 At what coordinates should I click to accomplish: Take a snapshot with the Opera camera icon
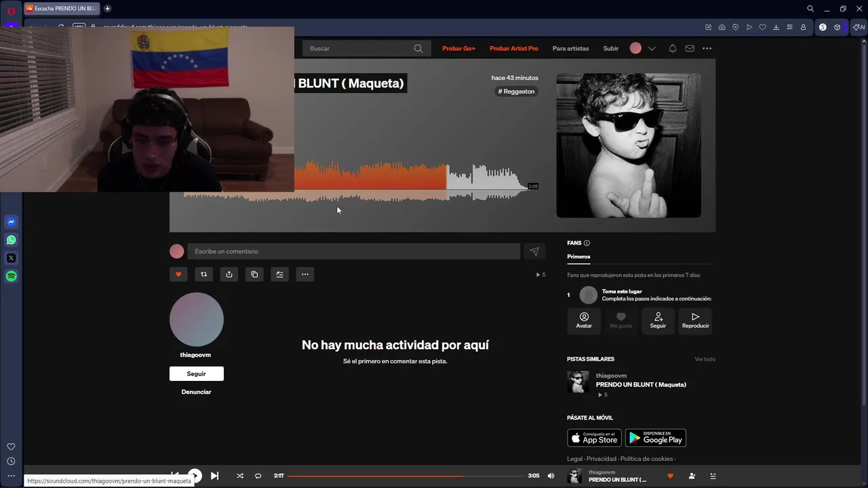(x=722, y=27)
